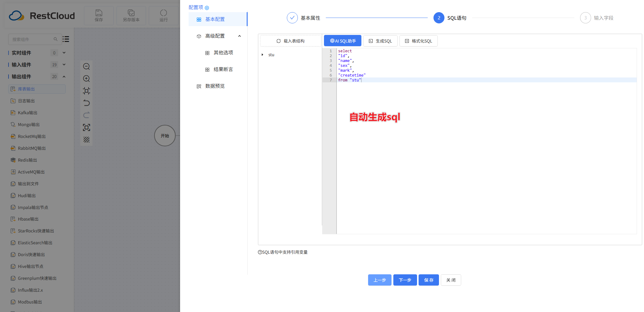Expand the stu table node
Screen dimensions: 644x312
263,55
